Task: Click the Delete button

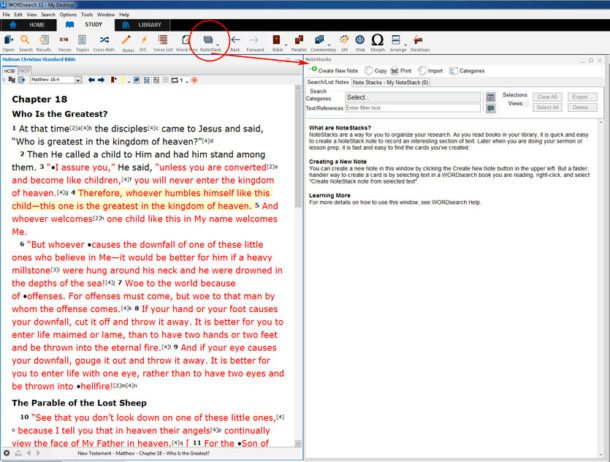Action: [x=582, y=107]
